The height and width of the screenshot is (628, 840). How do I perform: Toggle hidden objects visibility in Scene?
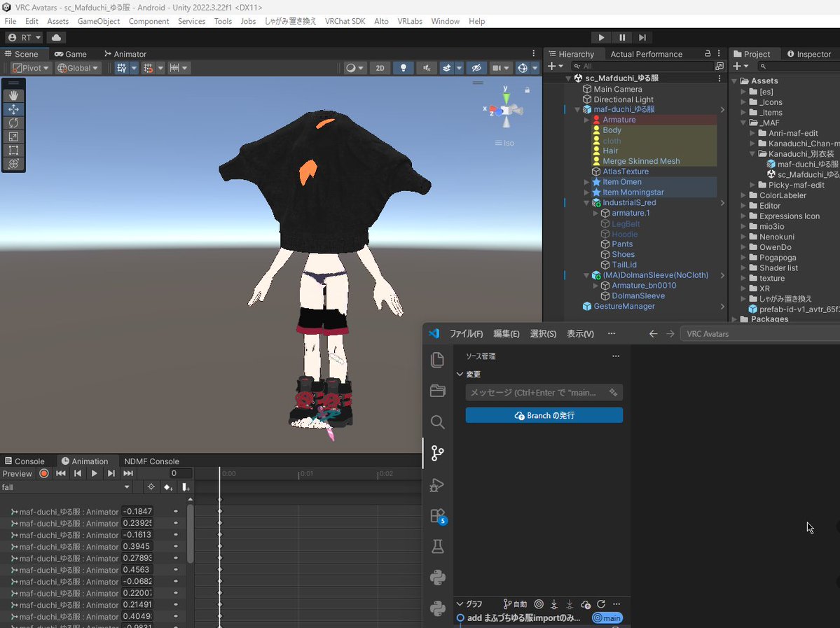(476, 68)
